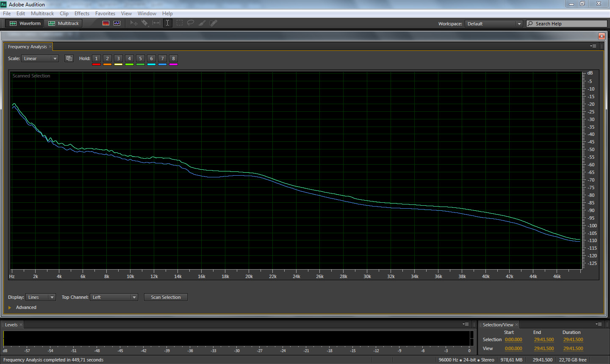Click the View End time value
Viewport: 610px width, 364px height.
(544, 348)
